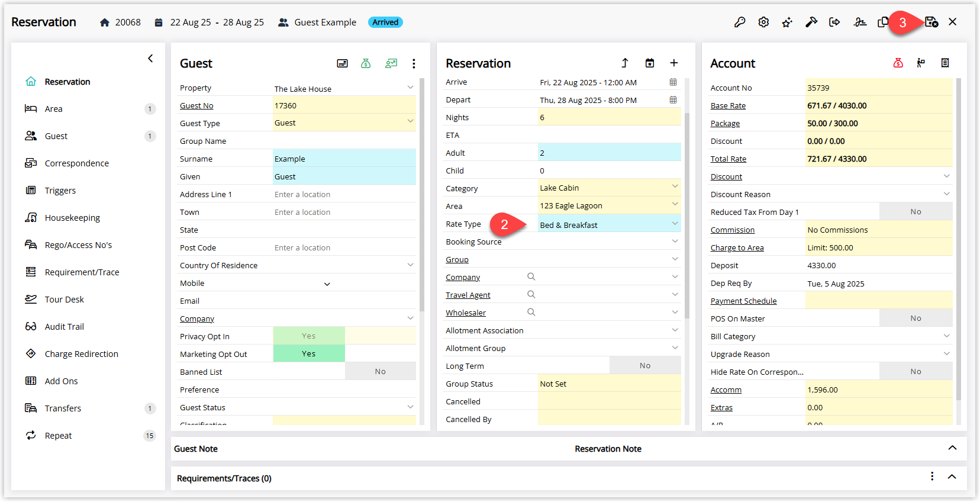The height and width of the screenshot is (502, 980).
Task: Click the Travel Agent link
Action: pos(468,295)
